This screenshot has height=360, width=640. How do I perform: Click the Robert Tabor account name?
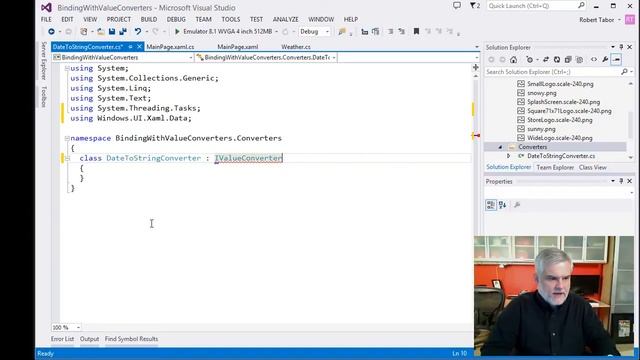[x=596, y=20]
